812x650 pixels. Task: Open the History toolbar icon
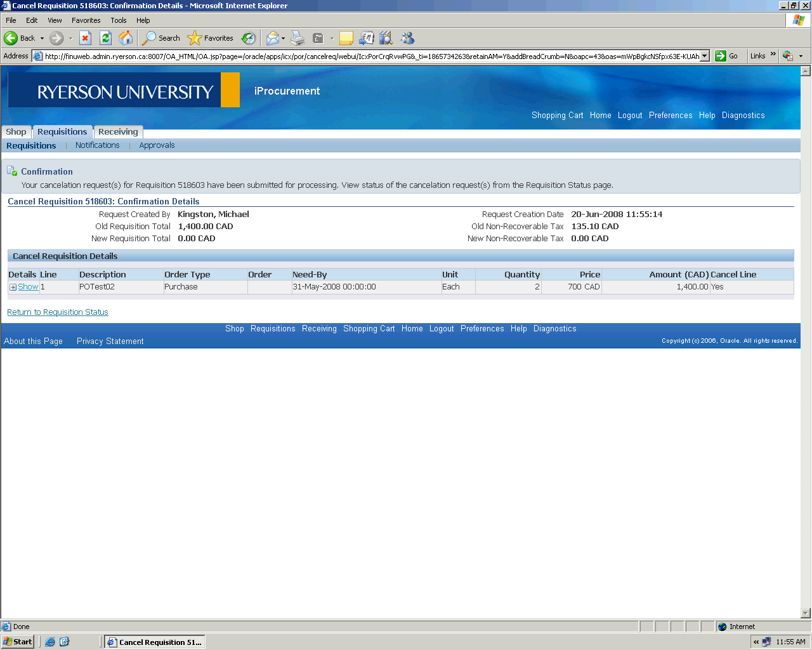249,38
